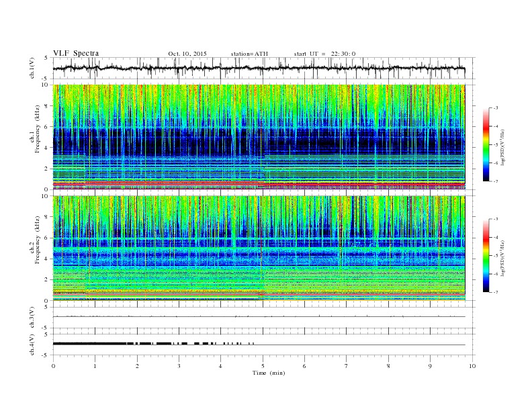This screenshot has height=411, width=532.
Task: Click the -7 value on lower colorbar
Action: 495,292
